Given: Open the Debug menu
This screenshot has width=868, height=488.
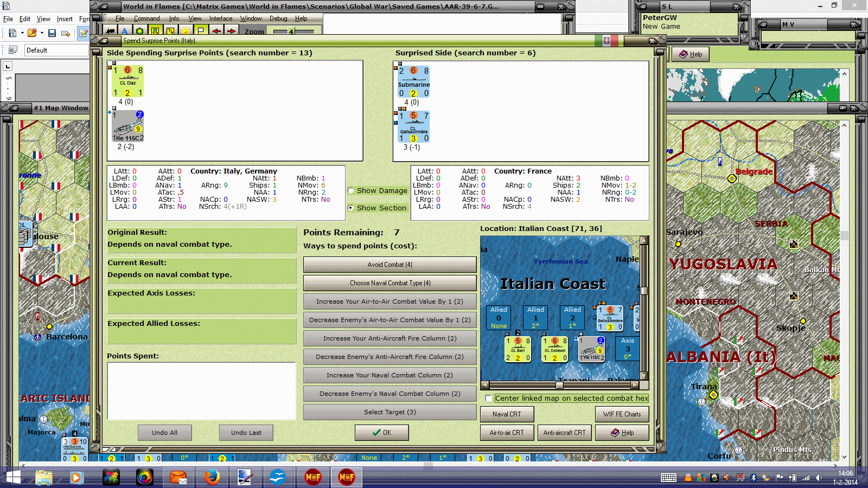Looking at the screenshot, I should pos(278,18).
